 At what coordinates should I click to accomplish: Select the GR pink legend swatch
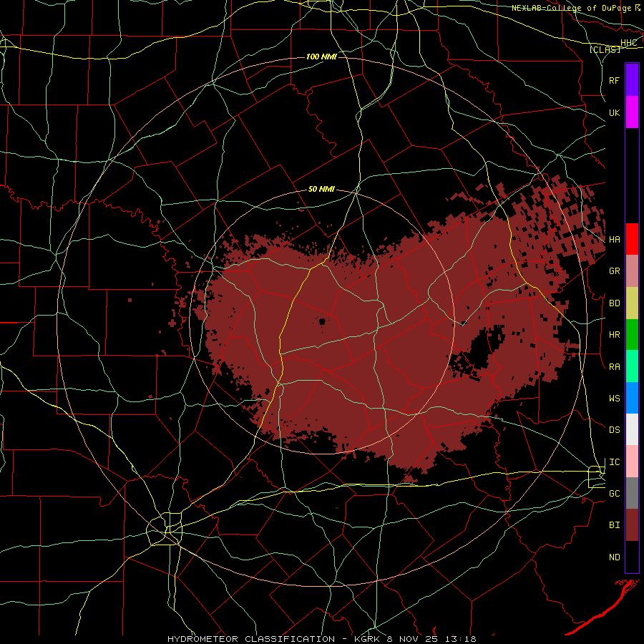pyautogui.click(x=632, y=270)
